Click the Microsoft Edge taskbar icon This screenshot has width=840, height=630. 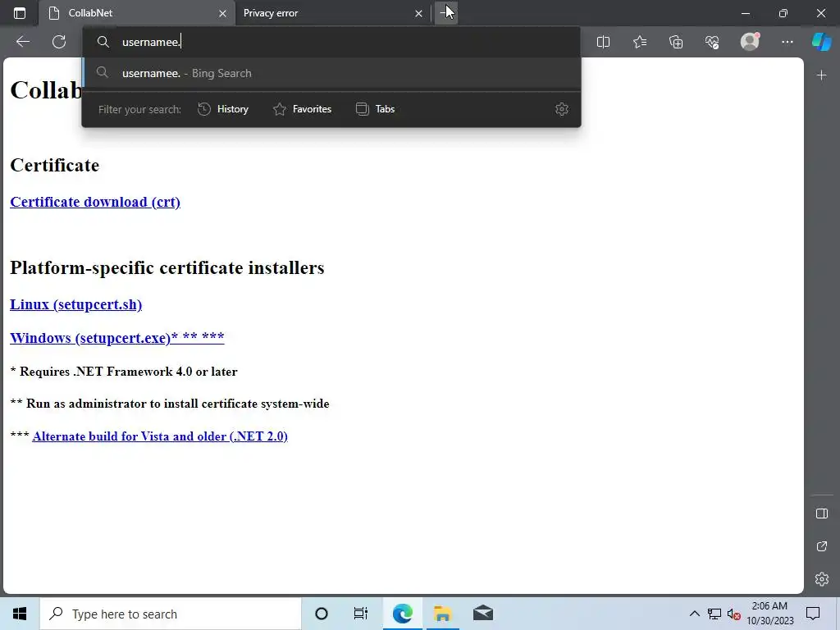[x=402, y=614]
